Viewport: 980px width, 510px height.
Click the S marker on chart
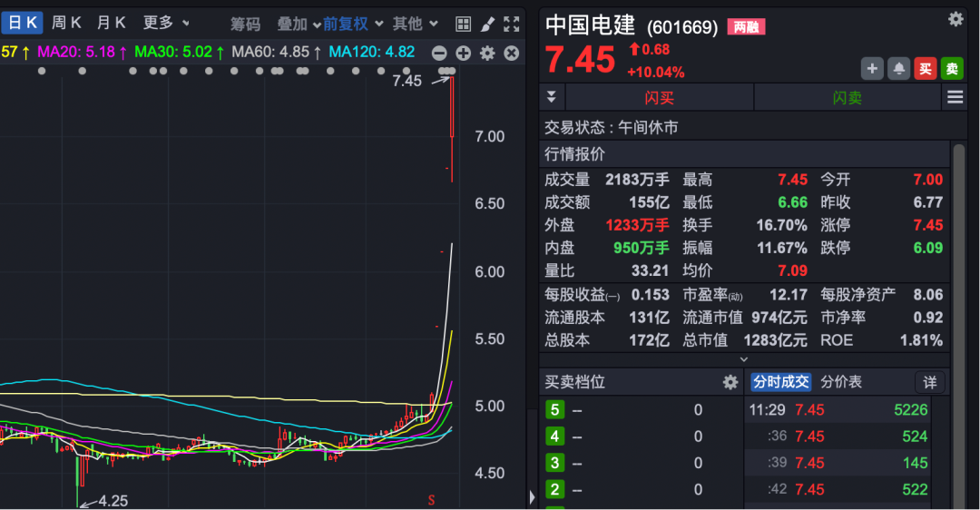[x=431, y=499]
